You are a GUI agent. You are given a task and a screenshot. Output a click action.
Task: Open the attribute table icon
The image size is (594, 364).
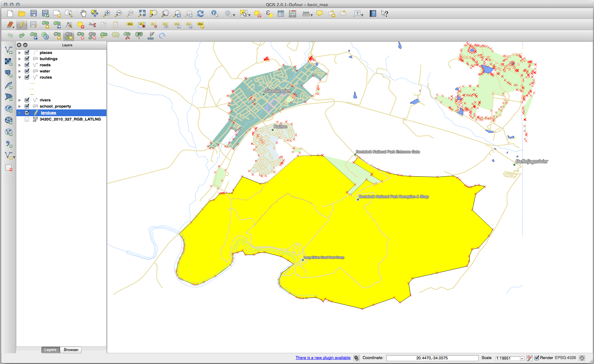[281, 14]
